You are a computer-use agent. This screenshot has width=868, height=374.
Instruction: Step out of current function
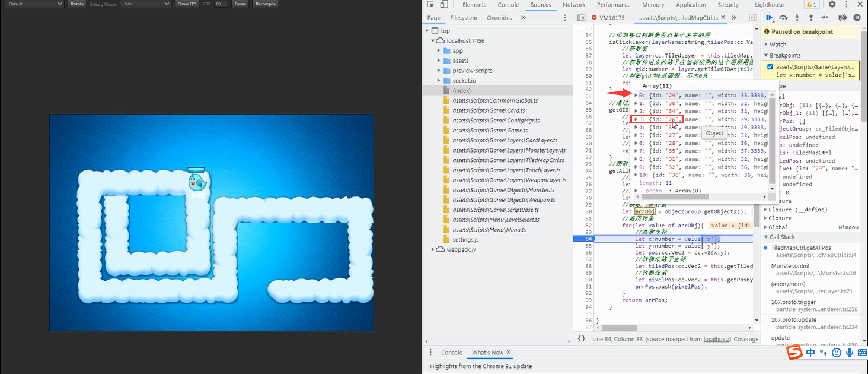pos(810,18)
